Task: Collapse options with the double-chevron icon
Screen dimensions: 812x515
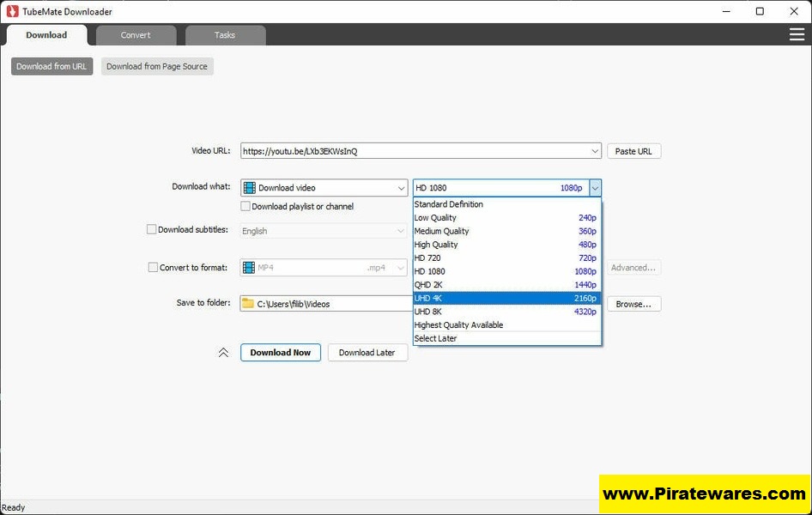Action: click(x=223, y=352)
